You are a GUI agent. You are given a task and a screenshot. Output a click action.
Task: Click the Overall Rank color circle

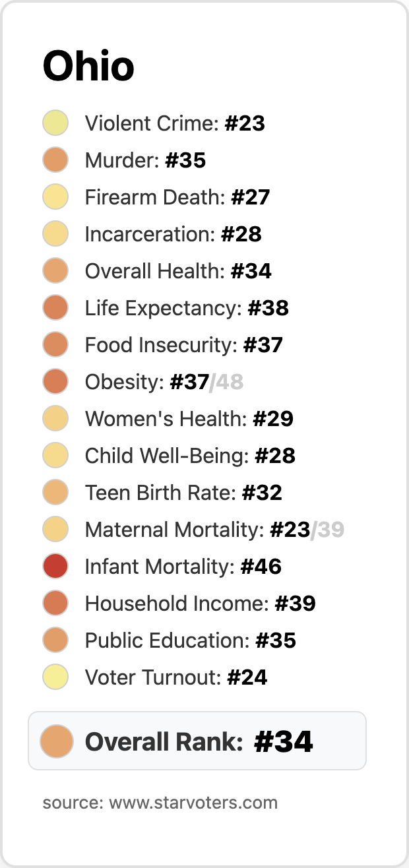tap(56, 741)
